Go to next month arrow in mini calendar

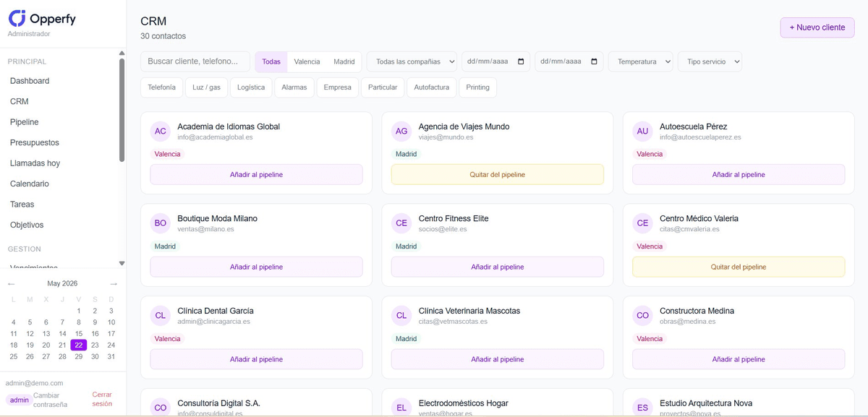(114, 284)
